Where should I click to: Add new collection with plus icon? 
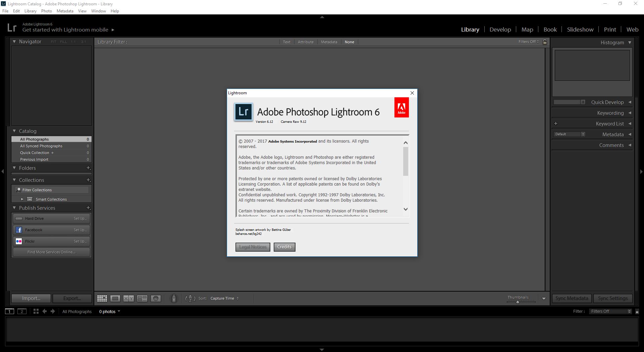point(89,180)
